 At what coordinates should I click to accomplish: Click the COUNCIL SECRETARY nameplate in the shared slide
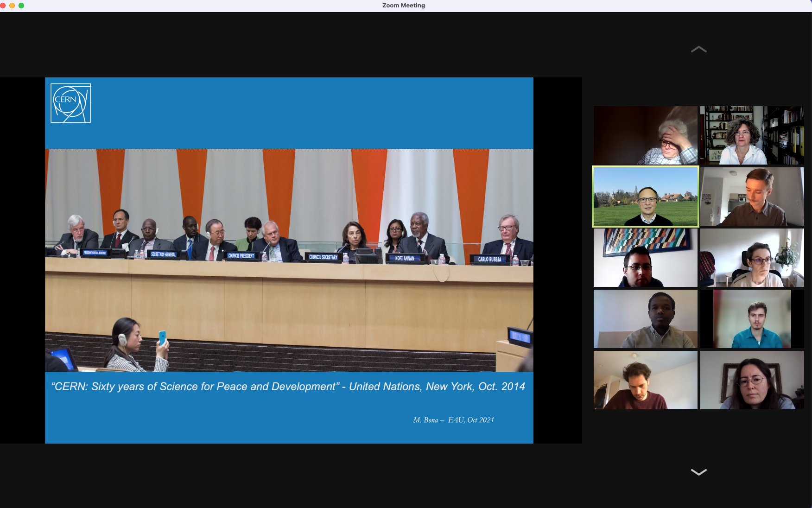tap(323, 257)
